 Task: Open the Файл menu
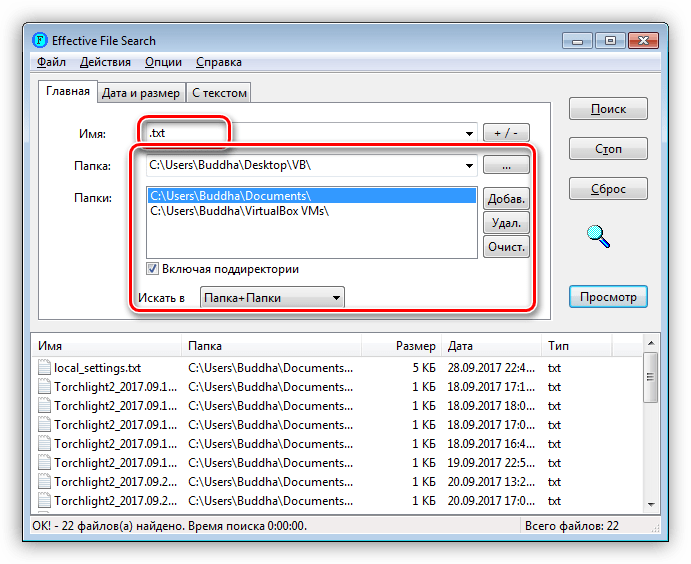pyautogui.click(x=51, y=62)
